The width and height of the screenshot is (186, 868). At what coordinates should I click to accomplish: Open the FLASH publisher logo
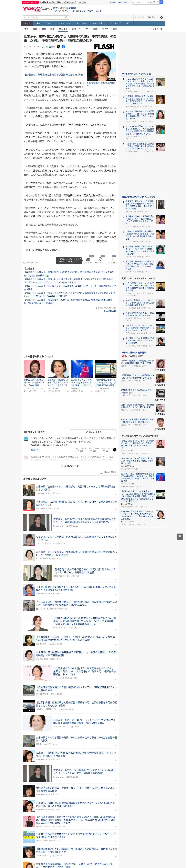[x=104, y=47]
